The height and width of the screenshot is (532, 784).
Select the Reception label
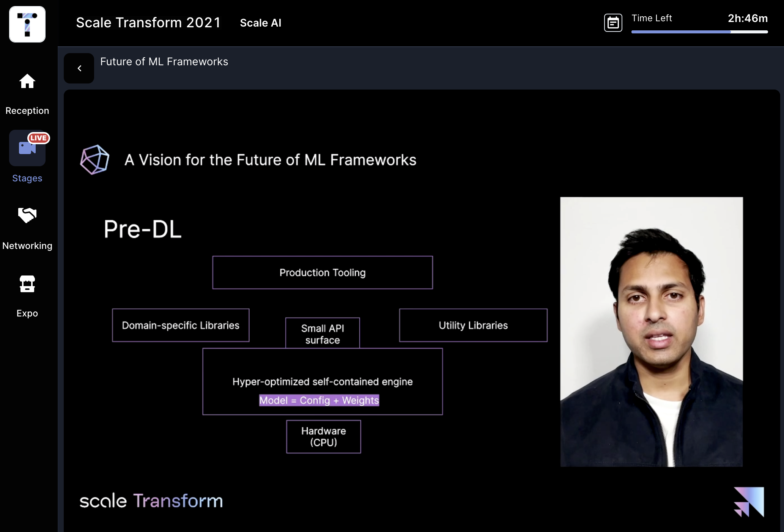pyautogui.click(x=27, y=111)
